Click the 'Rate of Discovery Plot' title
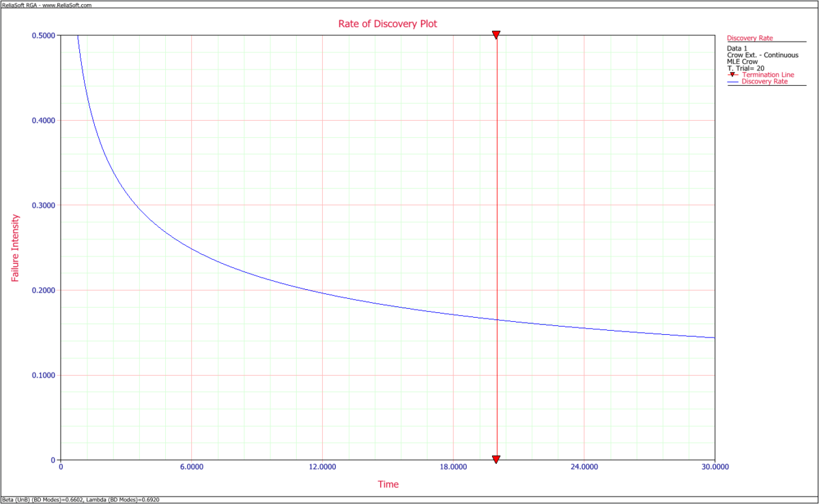This screenshot has height=504, width=819. coord(388,23)
